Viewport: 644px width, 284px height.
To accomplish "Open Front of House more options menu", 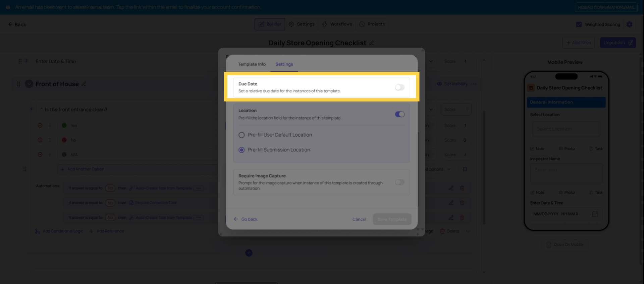I will tap(474, 84).
